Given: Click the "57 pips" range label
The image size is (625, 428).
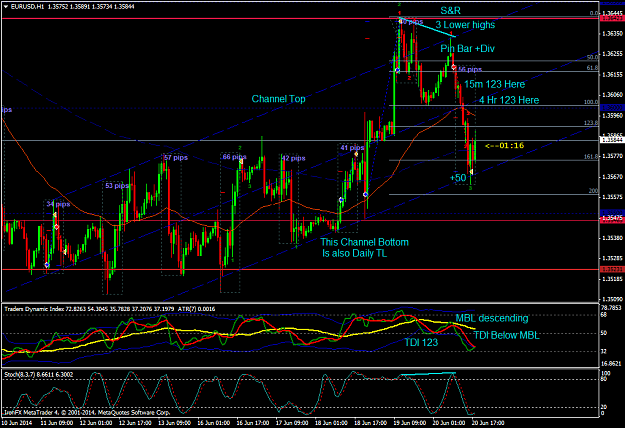Looking at the screenshot, I should point(176,158).
